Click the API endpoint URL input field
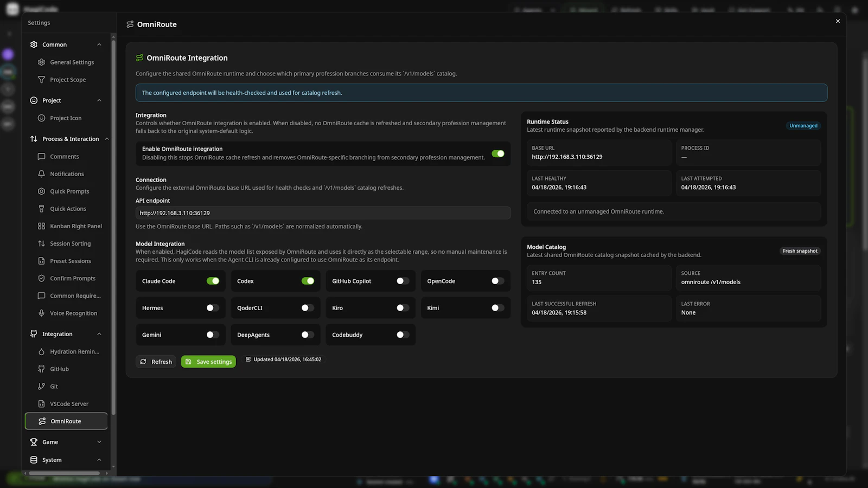868x488 pixels. (323, 213)
